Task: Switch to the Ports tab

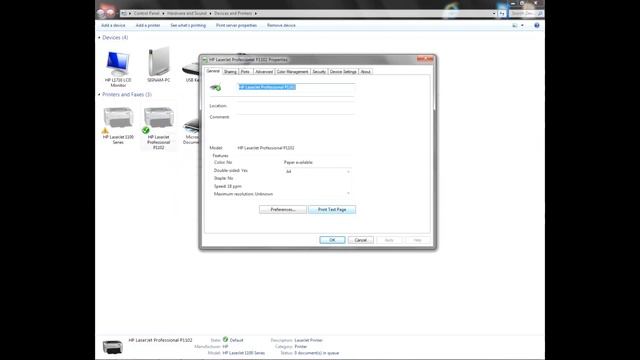Action: [245, 71]
